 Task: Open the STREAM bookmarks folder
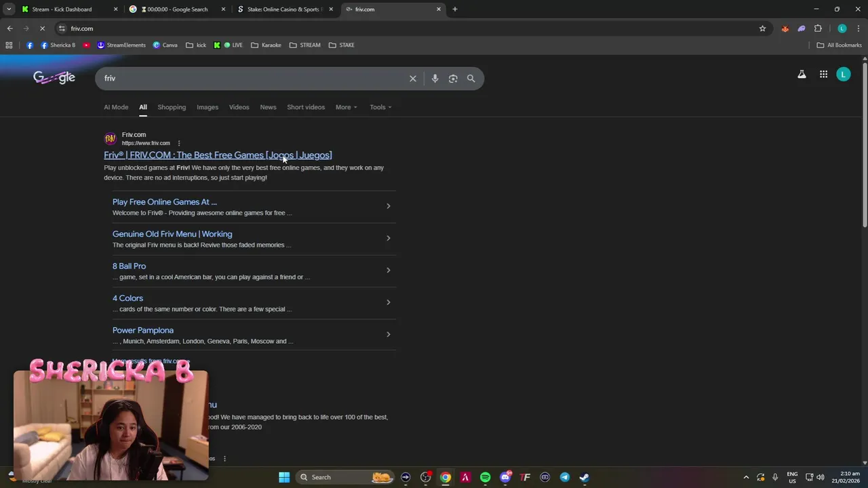coord(304,45)
